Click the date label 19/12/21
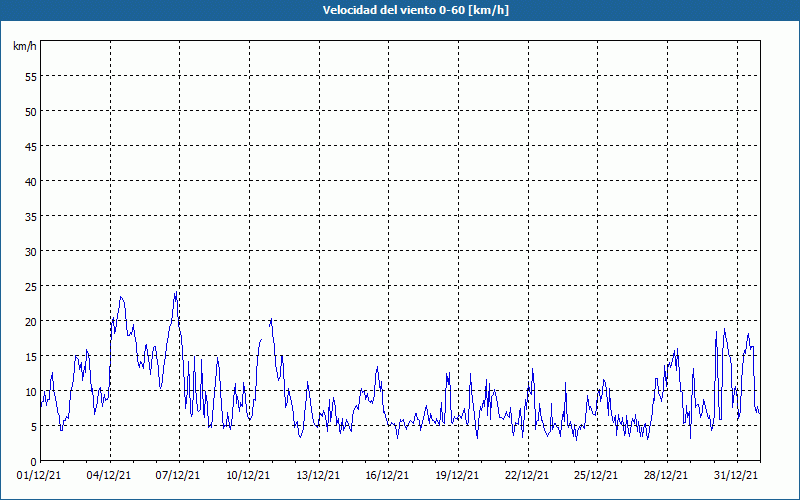The height and width of the screenshot is (500, 800). pos(457,476)
